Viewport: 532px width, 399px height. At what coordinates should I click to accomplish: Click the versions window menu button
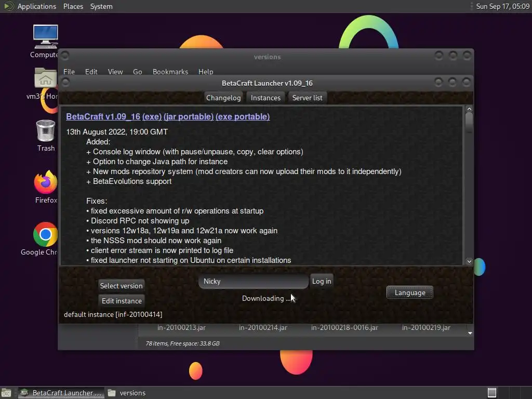click(65, 55)
